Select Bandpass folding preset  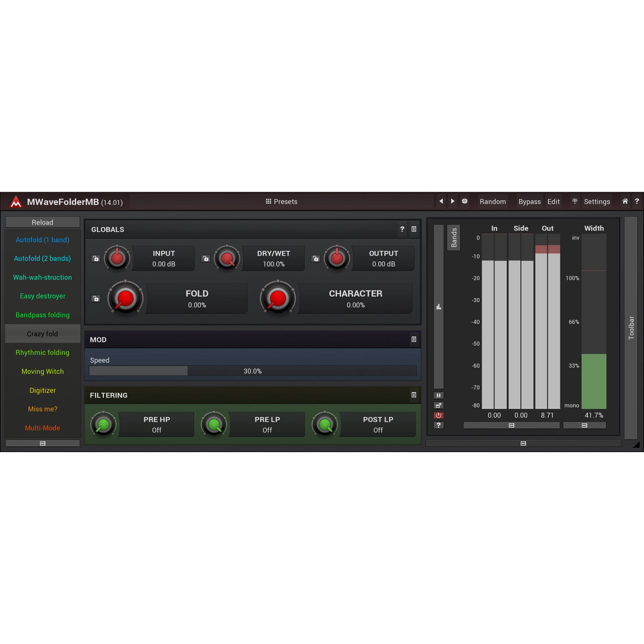point(42,315)
